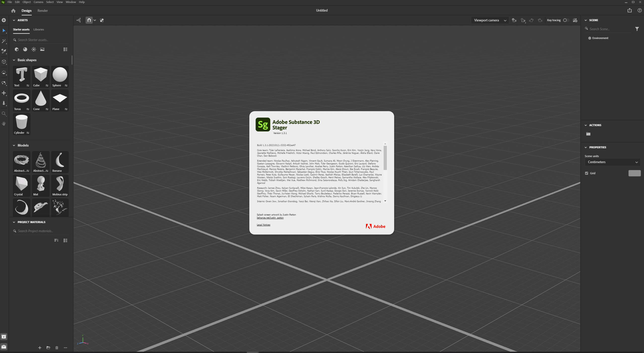Uncheck the Grid checkbox
Viewport: 644px width, 353px height.
pos(587,173)
